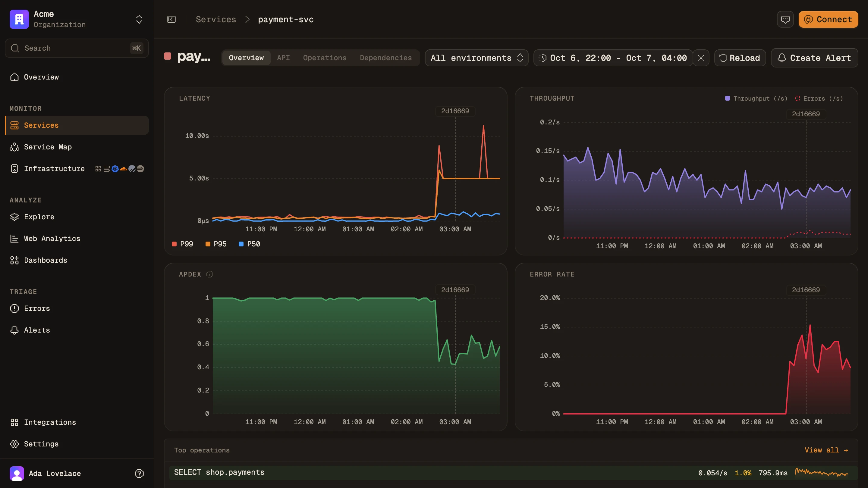This screenshot has width=868, height=488.
Task: Expand the Acme organization switcher chevrons
Action: coord(139,19)
